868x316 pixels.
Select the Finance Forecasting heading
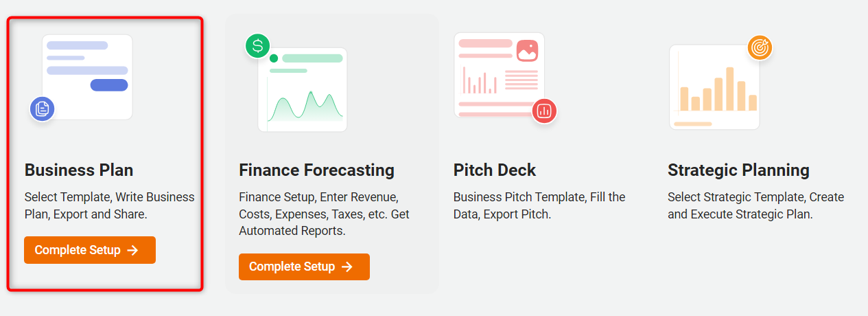(316, 170)
